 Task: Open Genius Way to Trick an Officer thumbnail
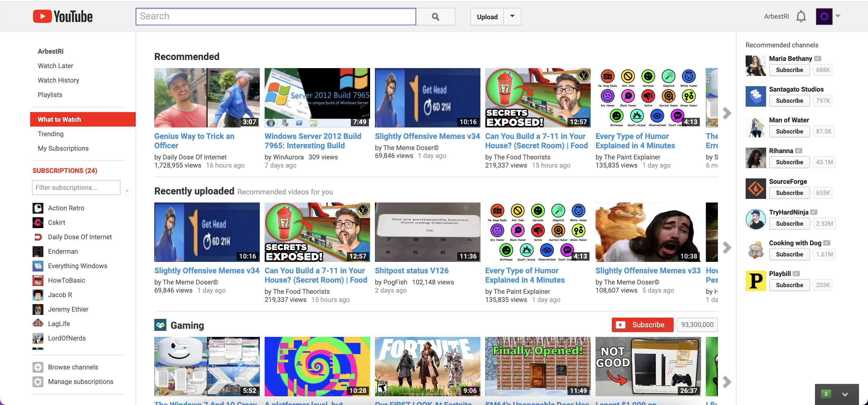pyautogui.click(x=207, y=98)
